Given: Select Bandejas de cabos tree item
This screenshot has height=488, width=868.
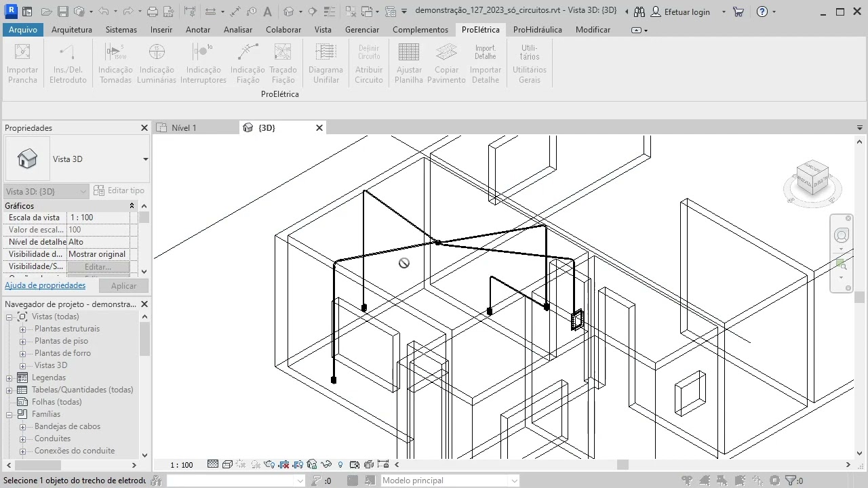Looking at the screenshot, I should pyautogui.click(x=67, y=426).
